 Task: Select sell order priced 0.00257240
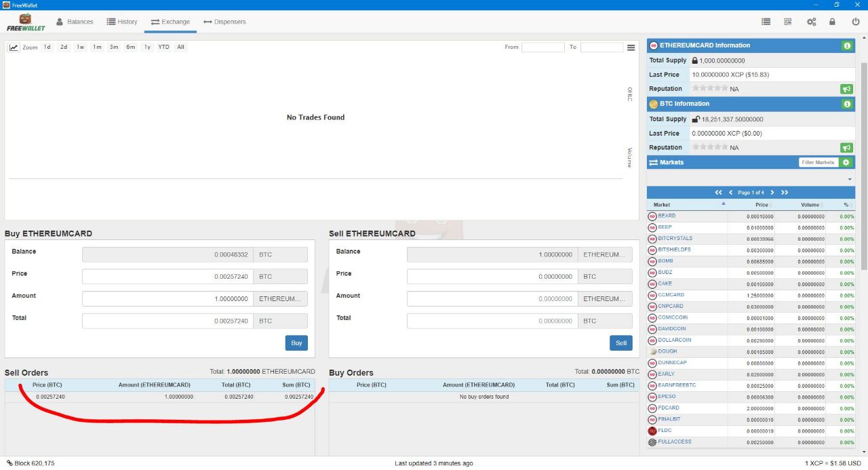coord(160,397)
